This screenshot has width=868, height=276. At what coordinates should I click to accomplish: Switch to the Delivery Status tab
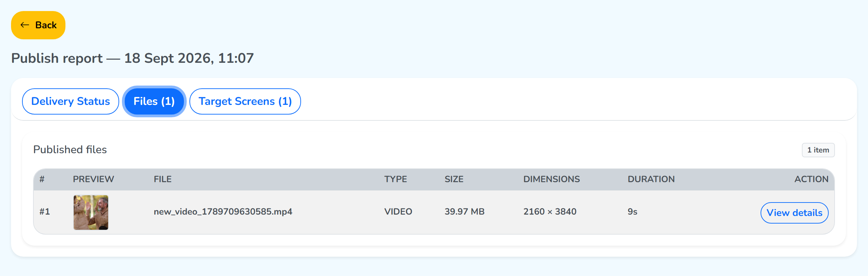coord(71,101)
